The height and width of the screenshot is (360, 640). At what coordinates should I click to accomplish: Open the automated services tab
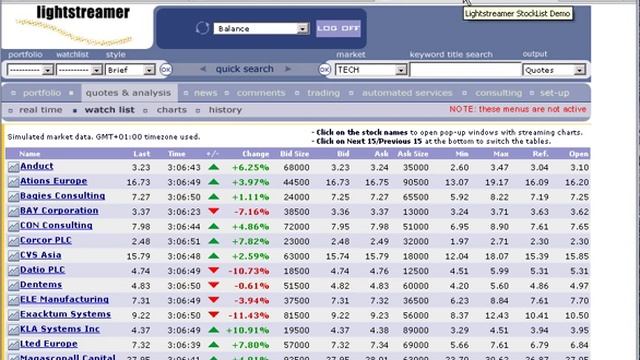407,93
